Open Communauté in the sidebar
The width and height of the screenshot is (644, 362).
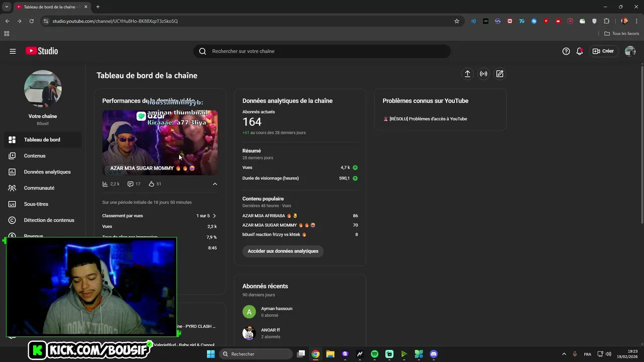(x=43, y=188)
